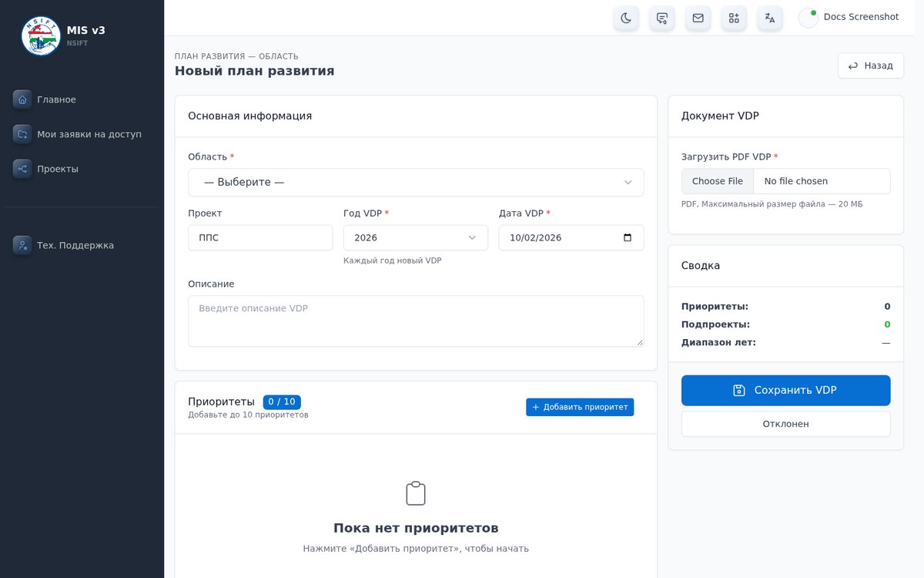Click PDF maximum file size note
The image size is (924, 578).
[x=772, y=204]
